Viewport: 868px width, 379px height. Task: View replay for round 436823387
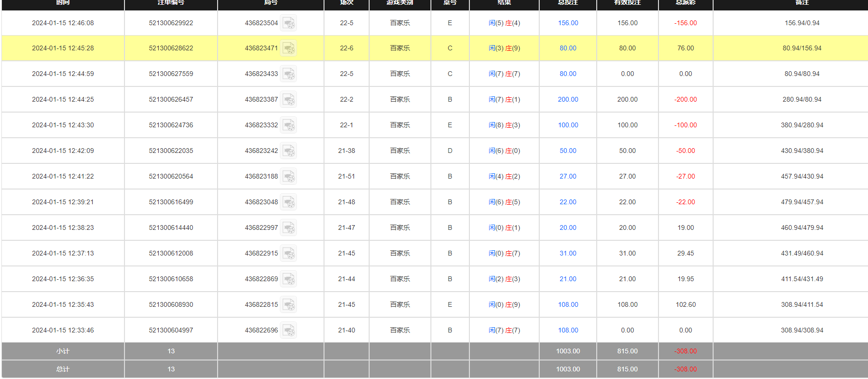[x=288, y=100]
